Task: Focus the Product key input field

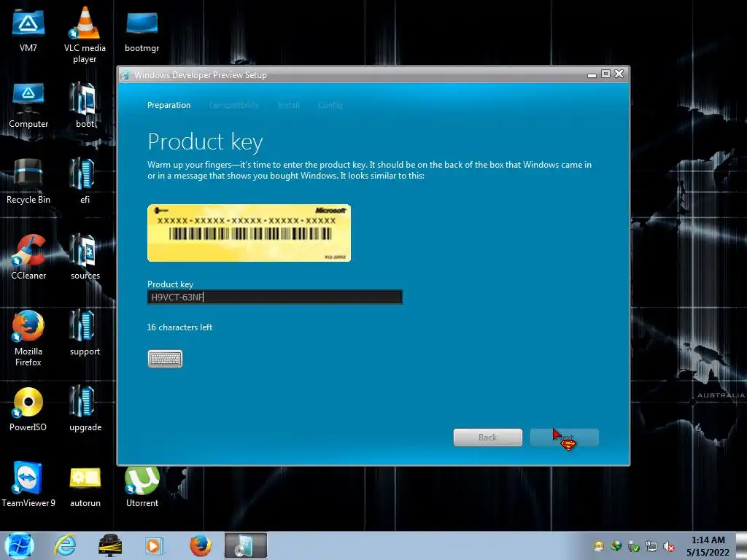Action: [x=275, y=297]
